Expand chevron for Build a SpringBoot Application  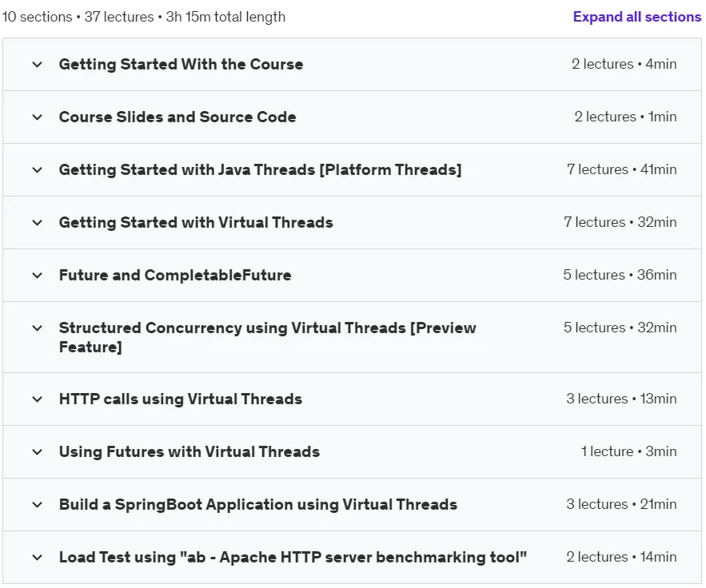38,505
